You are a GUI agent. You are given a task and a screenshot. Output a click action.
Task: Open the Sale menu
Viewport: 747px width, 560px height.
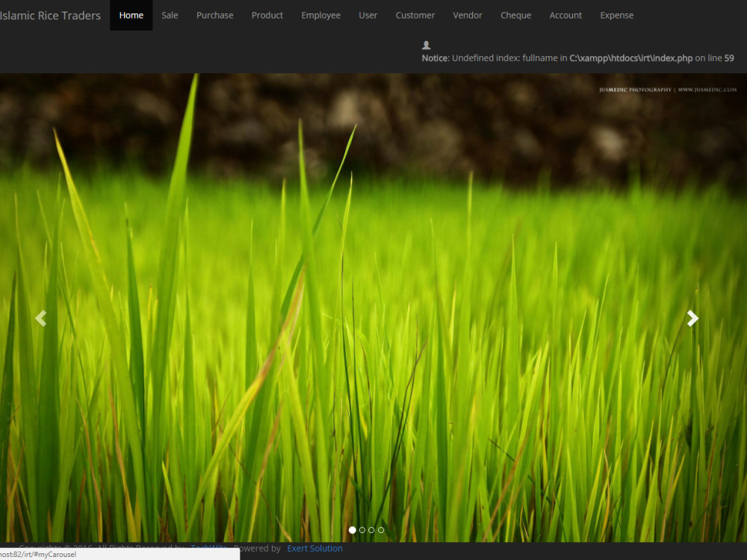point(170,15)
